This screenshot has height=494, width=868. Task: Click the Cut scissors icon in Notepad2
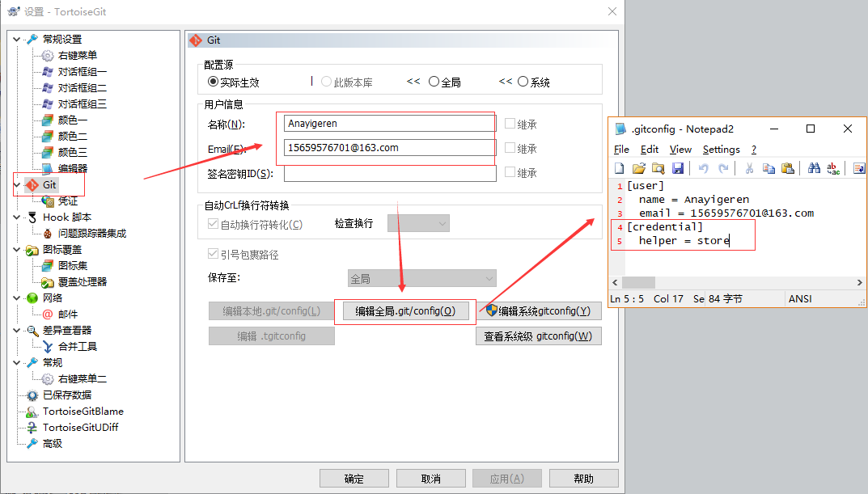[749, 168]
